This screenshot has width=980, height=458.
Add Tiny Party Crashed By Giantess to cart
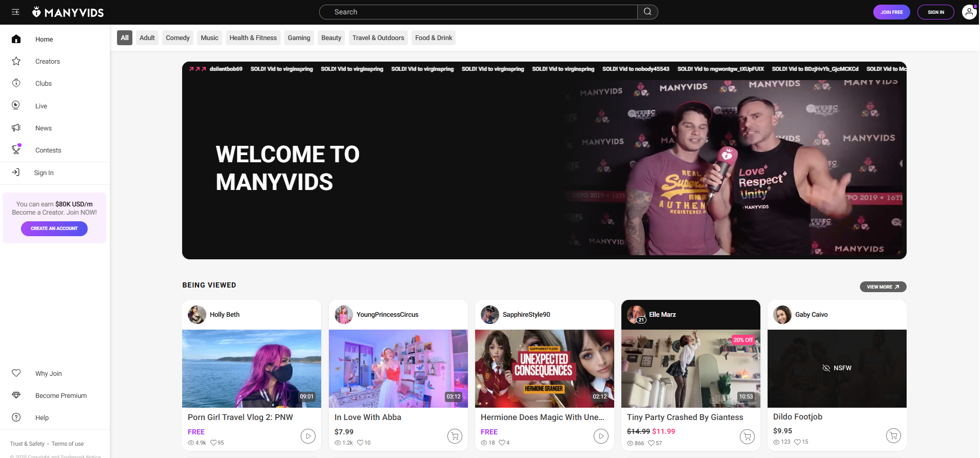[x=747, y=436]
